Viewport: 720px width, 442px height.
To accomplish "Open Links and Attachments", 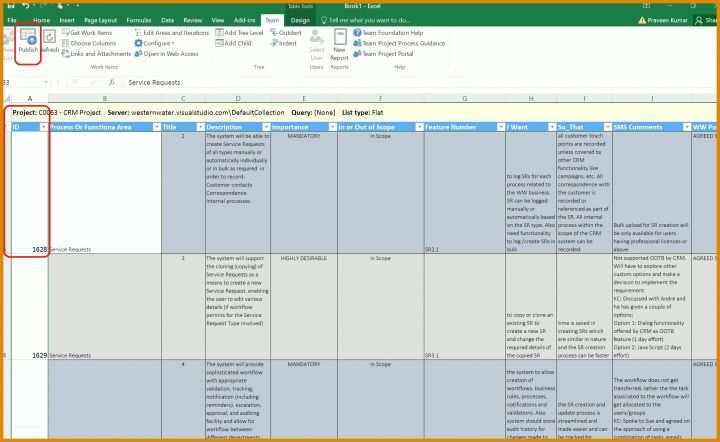I will click(96, 54).
